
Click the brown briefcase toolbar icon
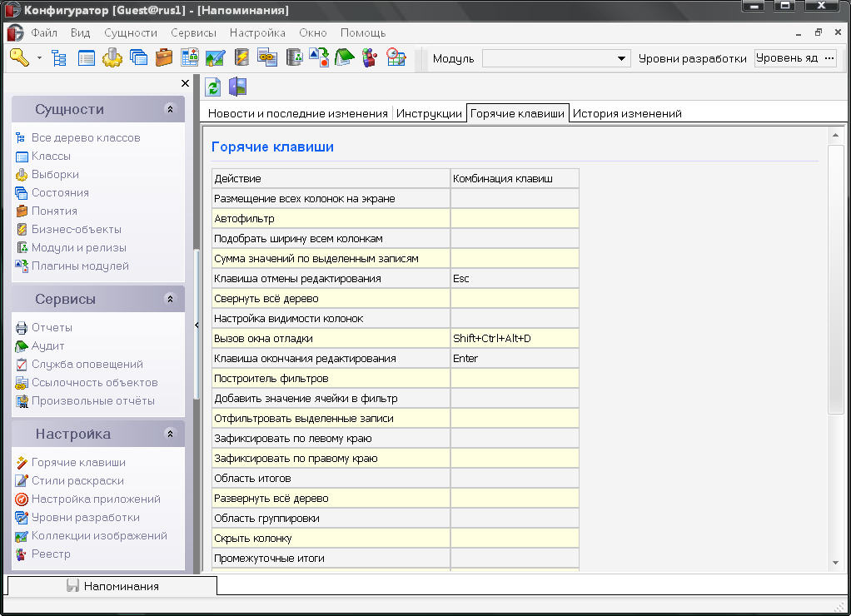pyautogui.click(x=163, y=57)
